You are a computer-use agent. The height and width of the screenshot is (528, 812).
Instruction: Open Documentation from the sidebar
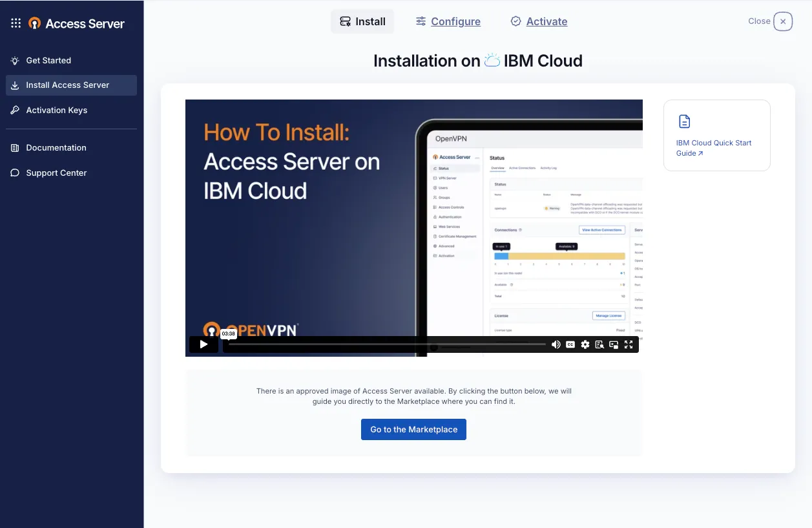pyautogui.click(x=56, y=148)
